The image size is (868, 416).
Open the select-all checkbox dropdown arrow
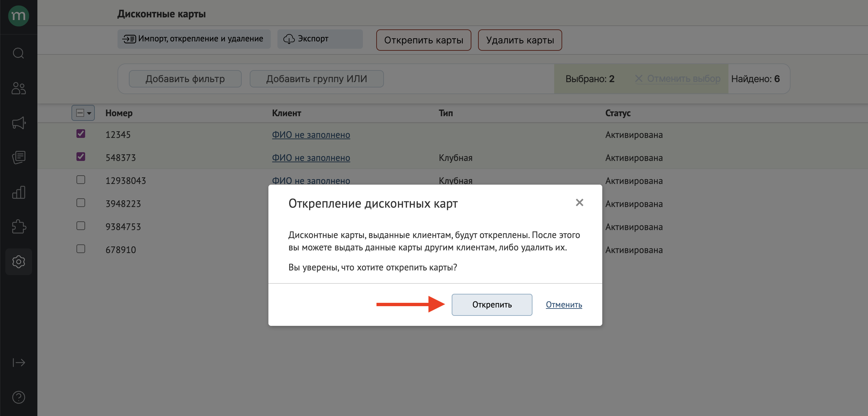[89, 113]
